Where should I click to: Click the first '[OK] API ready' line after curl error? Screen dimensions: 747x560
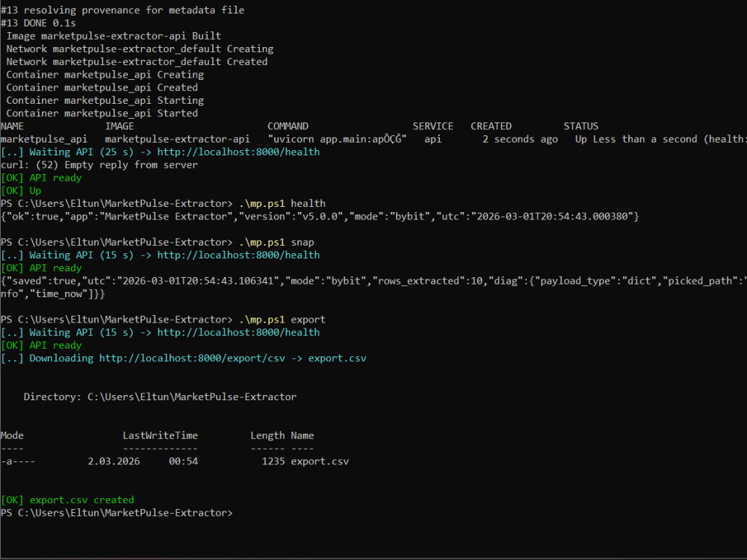[x=41, y=178]
